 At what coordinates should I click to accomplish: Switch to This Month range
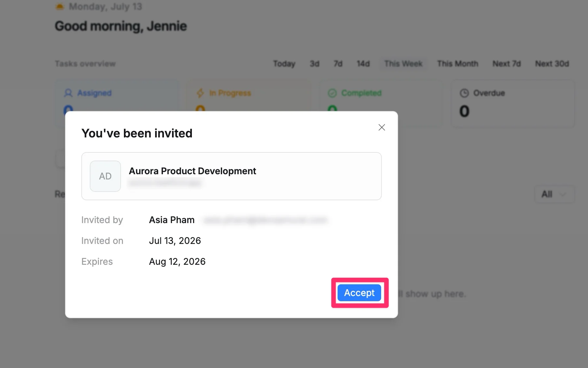458,64
